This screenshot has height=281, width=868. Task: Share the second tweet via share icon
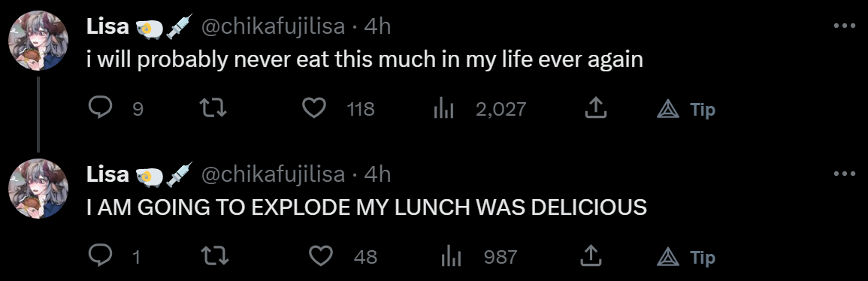(590, 256)
